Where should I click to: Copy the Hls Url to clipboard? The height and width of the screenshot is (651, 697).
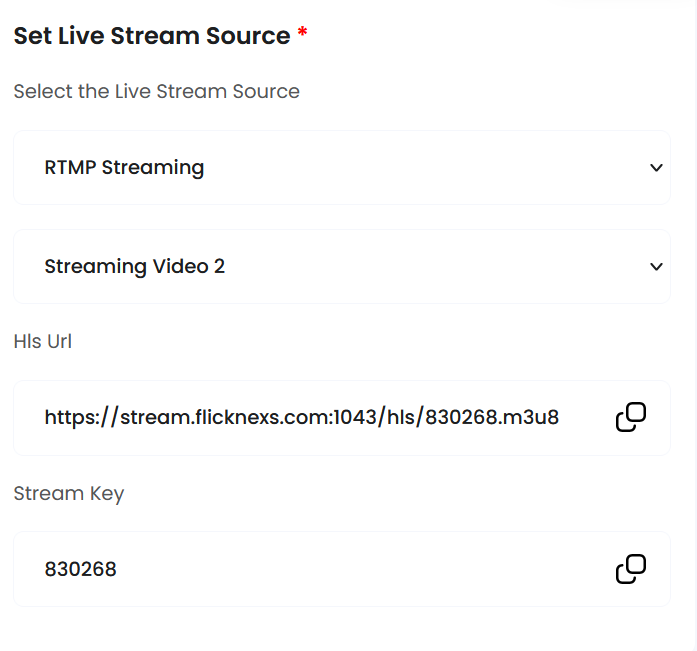(x=630, y=417)
